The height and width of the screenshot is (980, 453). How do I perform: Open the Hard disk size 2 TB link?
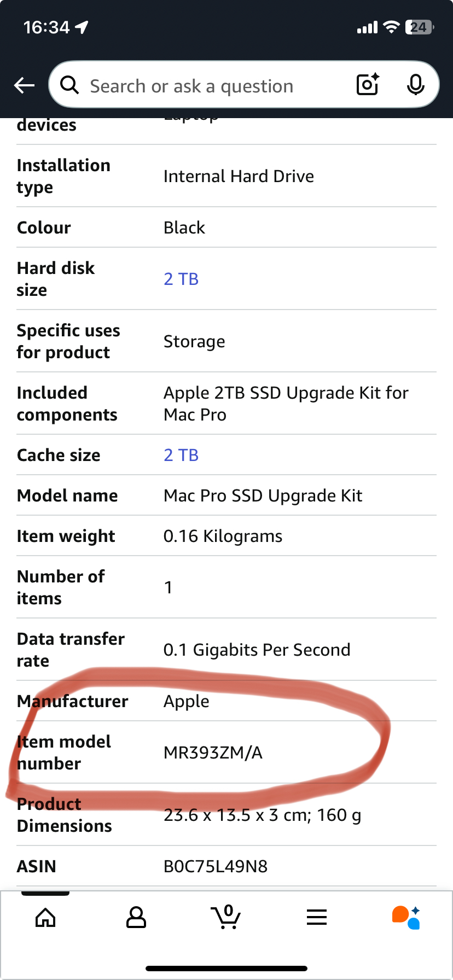click(x=181, y=279)
